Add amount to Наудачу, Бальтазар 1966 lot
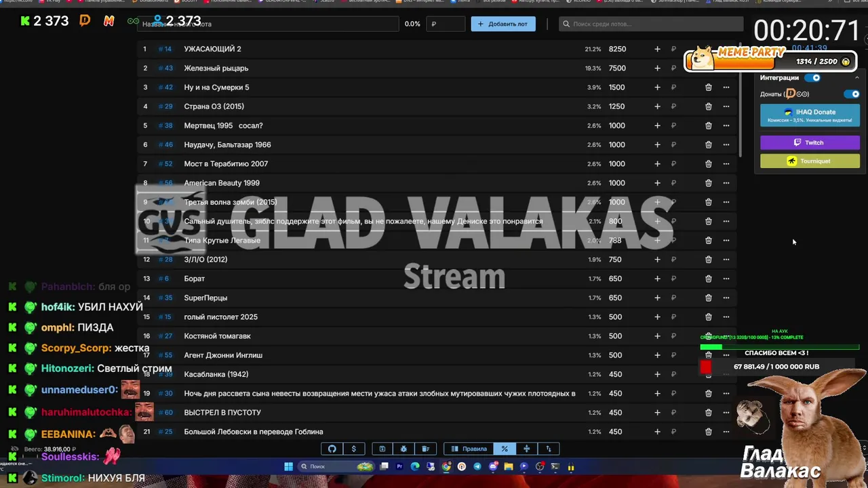The width and height of the screenshot is (868, 488). [657, 145]
